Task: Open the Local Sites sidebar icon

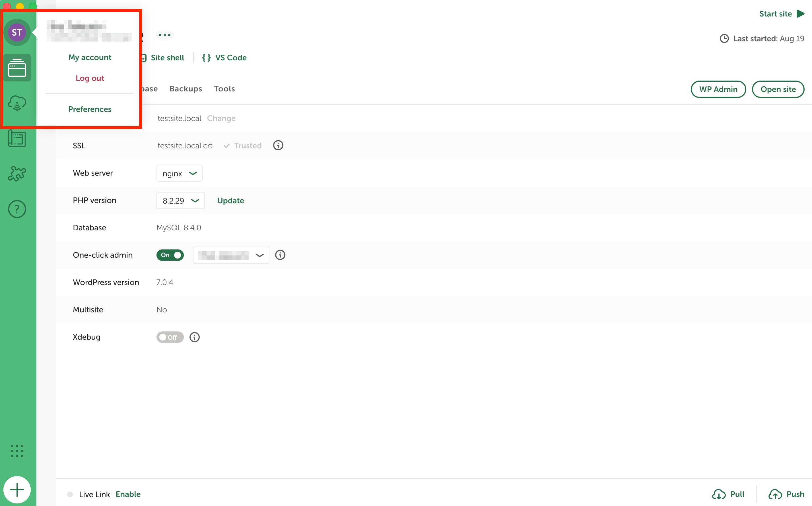Action: pyautogui.click(x=17, y=68)
